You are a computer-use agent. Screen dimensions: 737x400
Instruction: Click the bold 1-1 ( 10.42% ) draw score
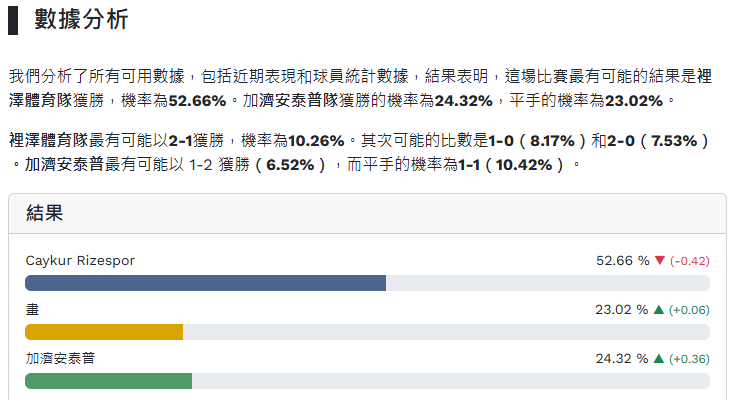pyautogui.click(x=518, y=164)
